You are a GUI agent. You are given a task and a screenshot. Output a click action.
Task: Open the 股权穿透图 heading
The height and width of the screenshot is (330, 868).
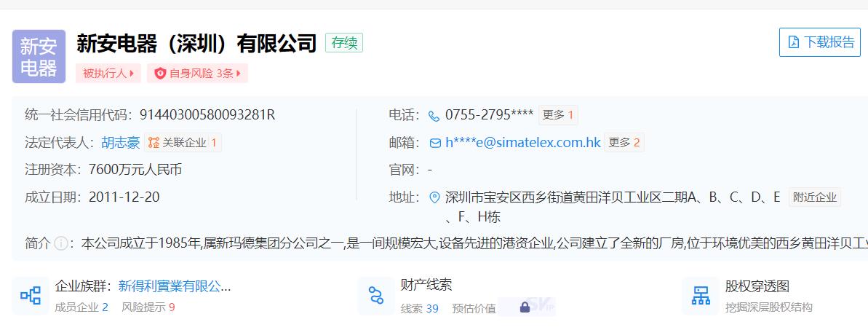tap(757, 286)
